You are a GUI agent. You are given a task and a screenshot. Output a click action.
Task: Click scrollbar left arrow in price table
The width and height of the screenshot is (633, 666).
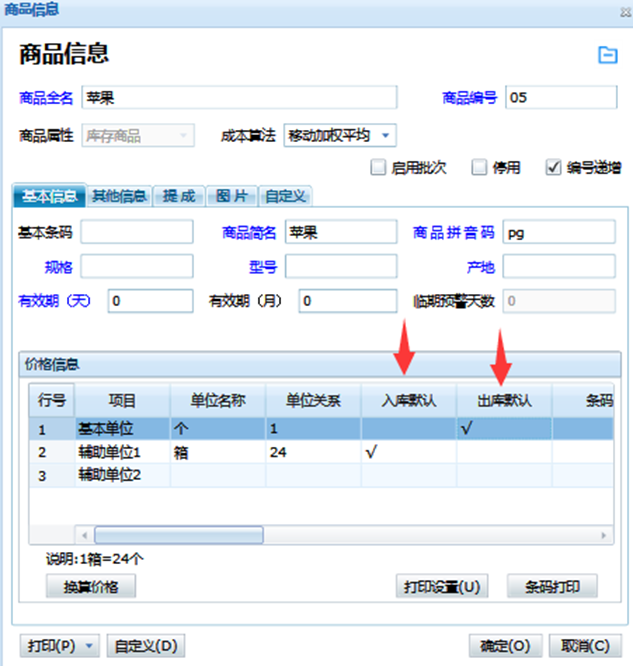(85, 535)
